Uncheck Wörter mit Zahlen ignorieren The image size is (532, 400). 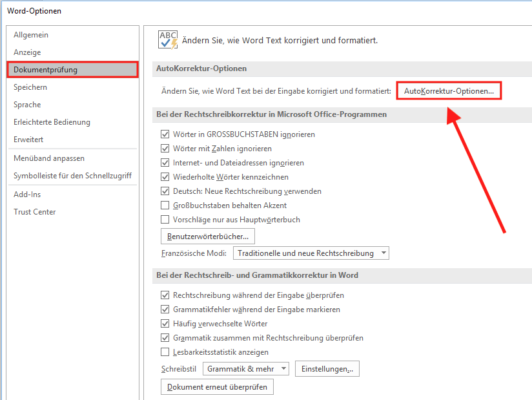(x=165, y=149)
